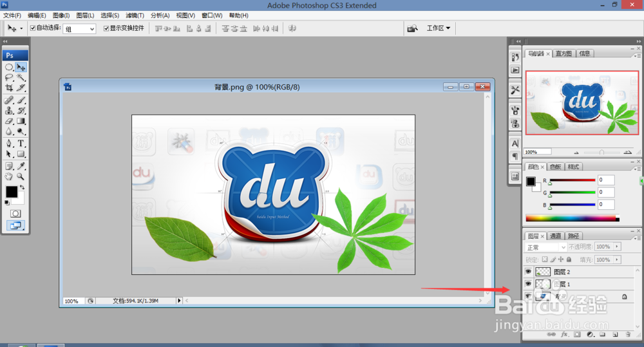This screenshot has width=644, height=347.
Task: Open the 图像(I) menu
Action: pos(61,15)
